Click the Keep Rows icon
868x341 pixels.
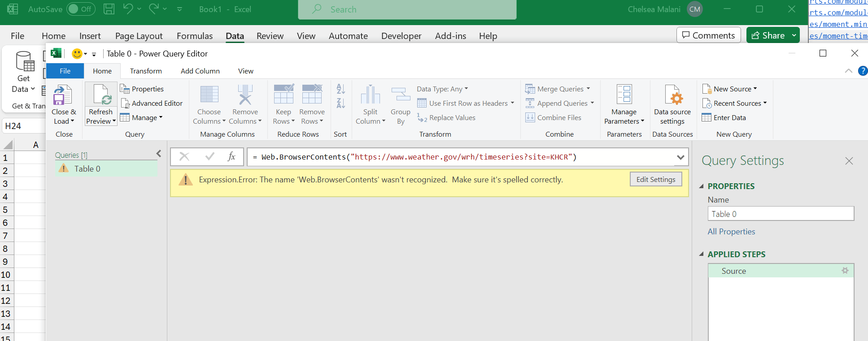(x=284, y=94)
